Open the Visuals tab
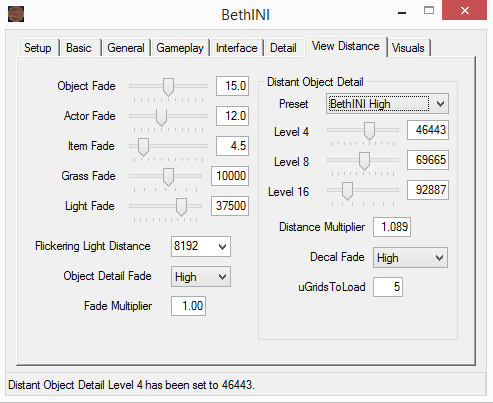 tap(408, 48)
